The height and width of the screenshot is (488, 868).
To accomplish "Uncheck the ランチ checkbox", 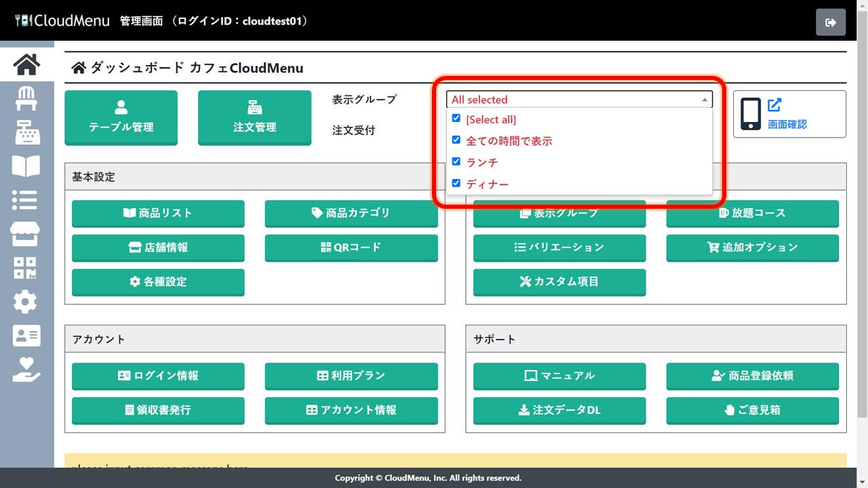I will [456, 162].
